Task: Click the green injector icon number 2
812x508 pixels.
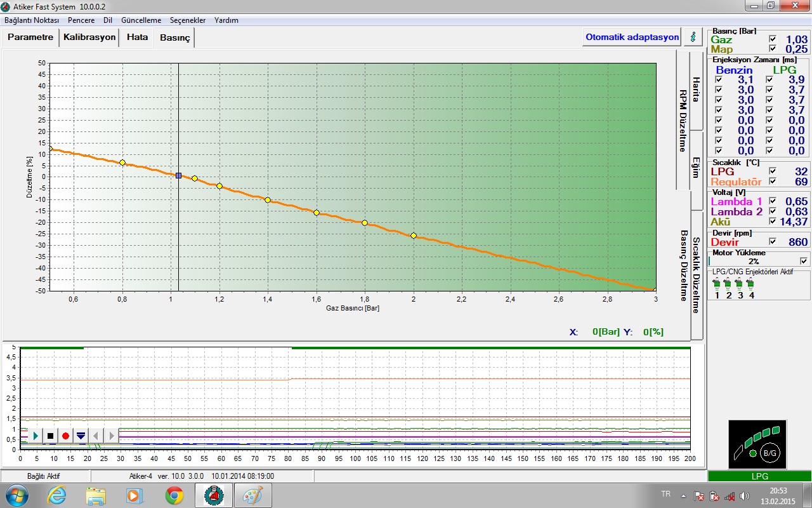Action: [728, 284]
